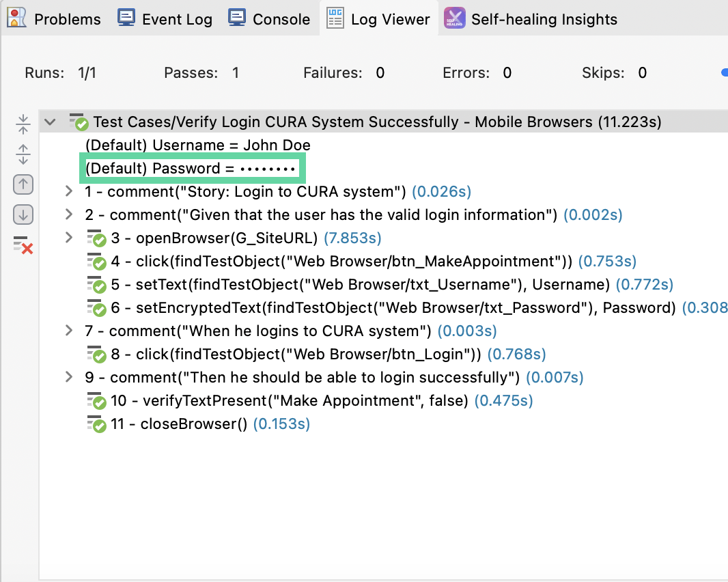Click passed icon for verifyTextPresent step
The height and width of the screenshot is (582, 728).
click(x=97, y=401)
